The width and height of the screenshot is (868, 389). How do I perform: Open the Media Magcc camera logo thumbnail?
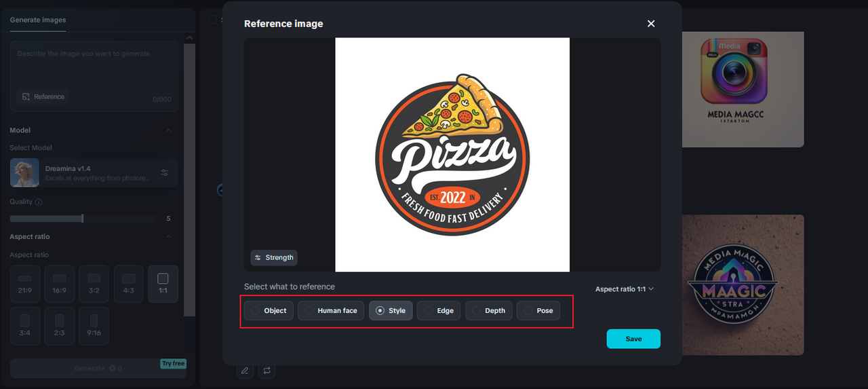tap(743, 90)
